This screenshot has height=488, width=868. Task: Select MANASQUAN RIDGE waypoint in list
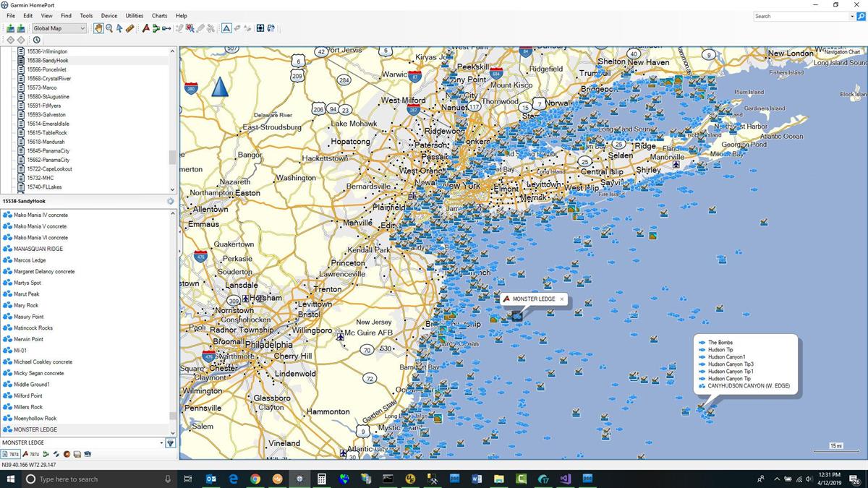38,249
